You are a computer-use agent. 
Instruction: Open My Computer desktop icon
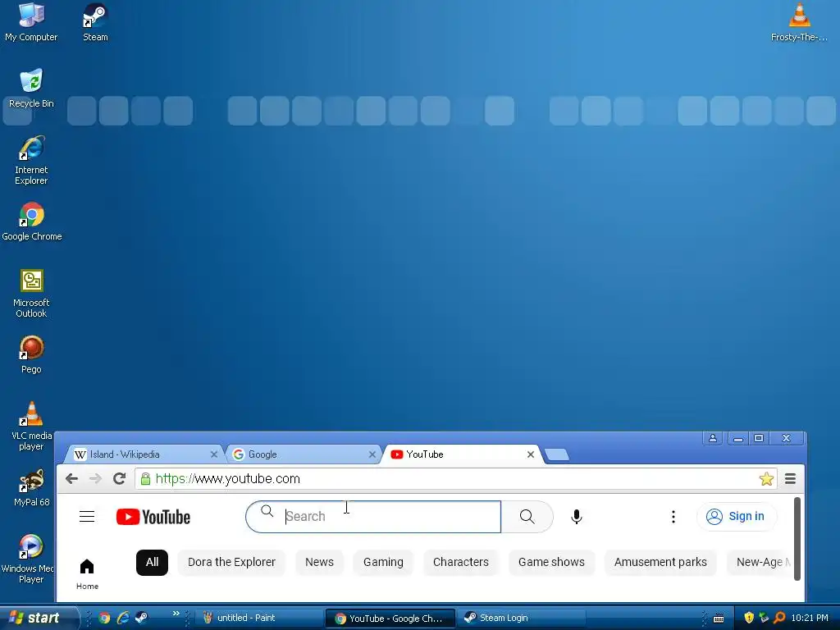31,21
